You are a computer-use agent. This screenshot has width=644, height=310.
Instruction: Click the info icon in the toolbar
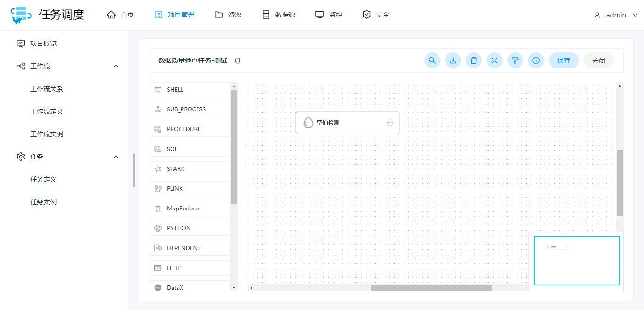(x=536, y=60)
